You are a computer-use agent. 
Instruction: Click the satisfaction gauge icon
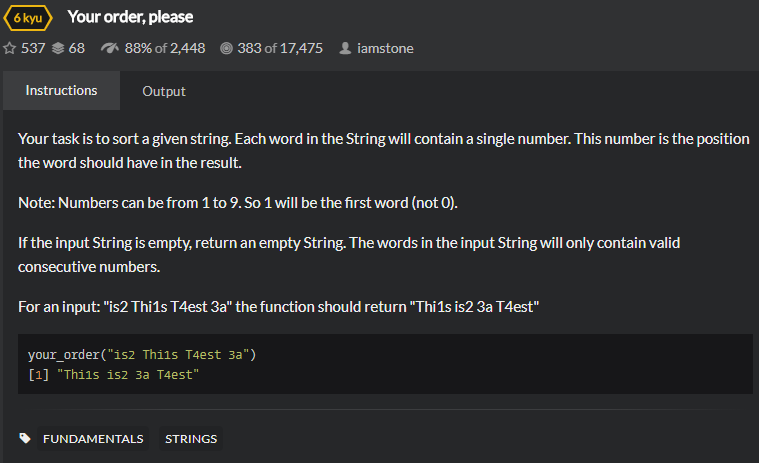[x=110, y=48]
